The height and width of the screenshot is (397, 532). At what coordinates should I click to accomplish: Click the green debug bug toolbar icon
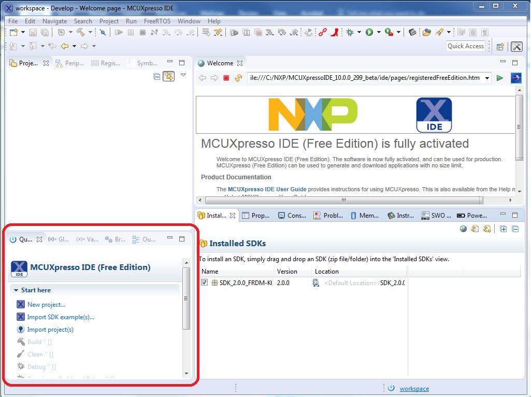click(350, 33)
